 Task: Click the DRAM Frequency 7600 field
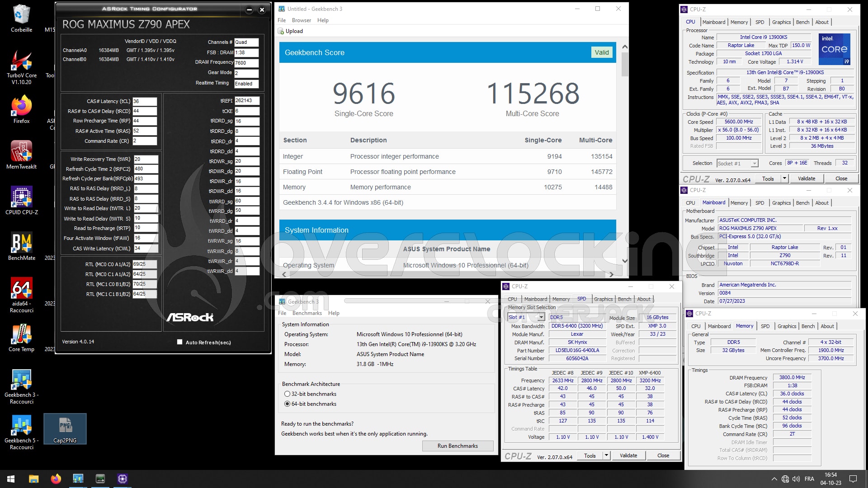246,63
